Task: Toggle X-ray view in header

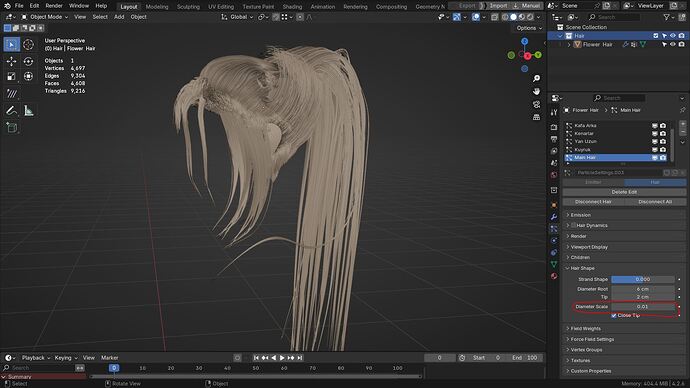Action: [x=494, y=17]
